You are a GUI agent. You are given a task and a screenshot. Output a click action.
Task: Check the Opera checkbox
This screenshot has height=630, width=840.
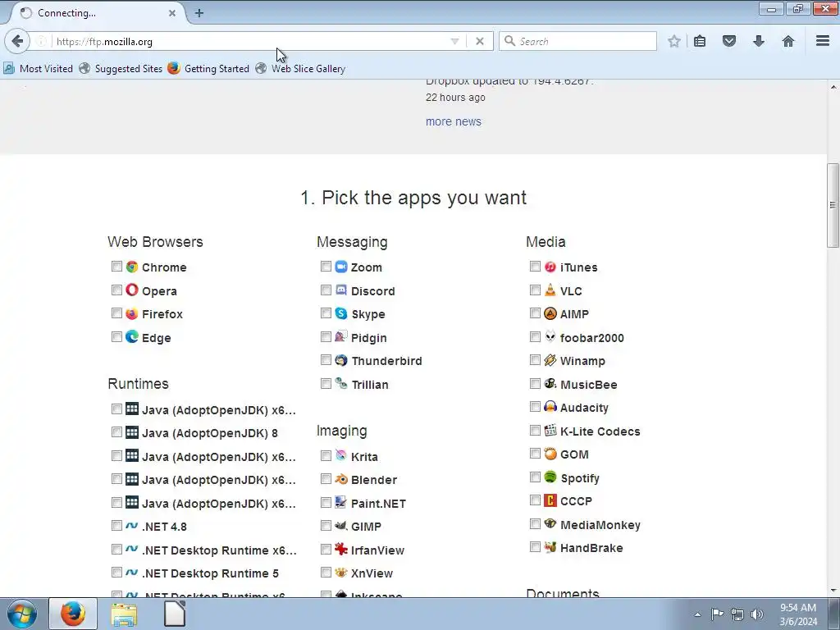(116, 290)
